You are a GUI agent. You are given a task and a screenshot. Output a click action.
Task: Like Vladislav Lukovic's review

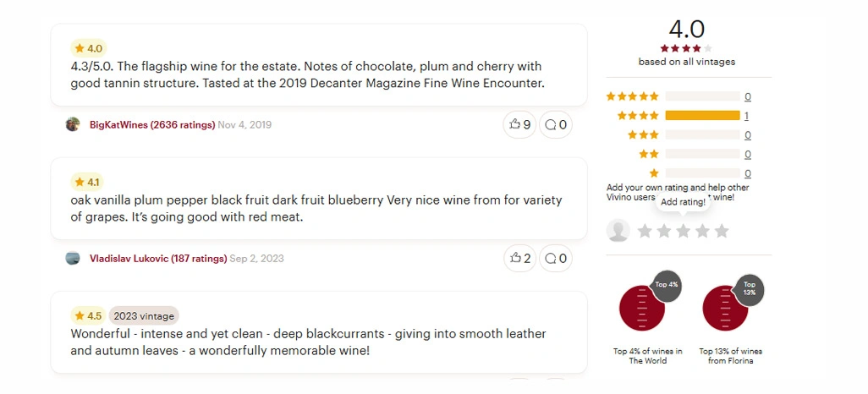pyautogui.click(x=519, y=259)
